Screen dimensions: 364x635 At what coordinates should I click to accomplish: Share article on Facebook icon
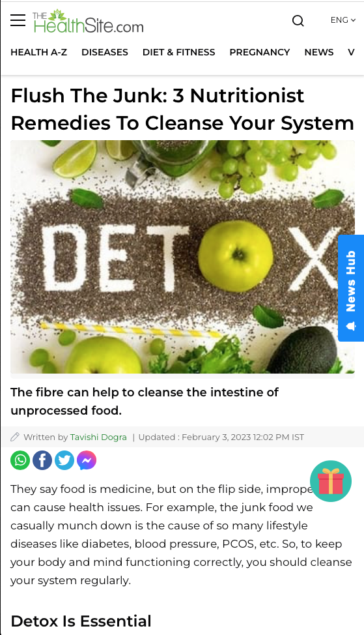(42, 460)
